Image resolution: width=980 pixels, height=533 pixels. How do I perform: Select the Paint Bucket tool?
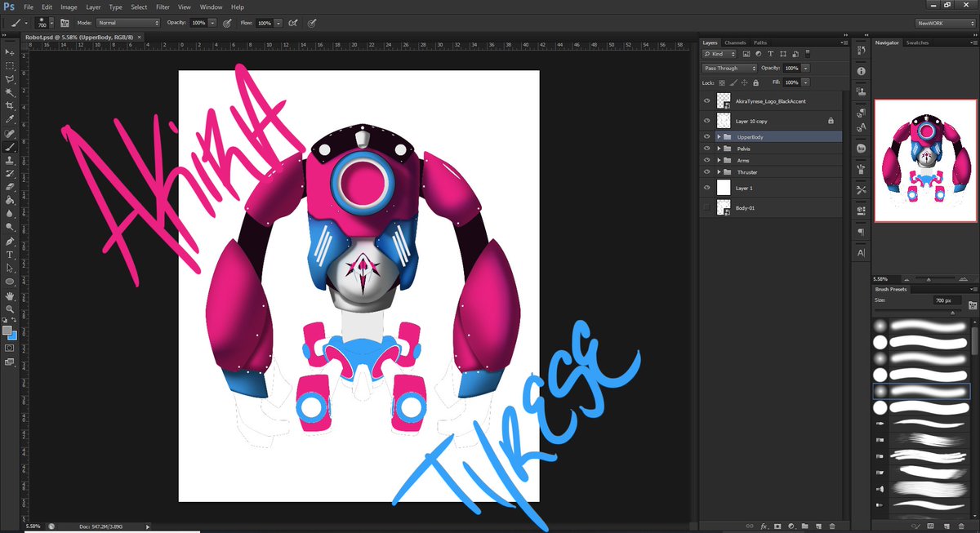pyautogui.click(x=10, y=201)
